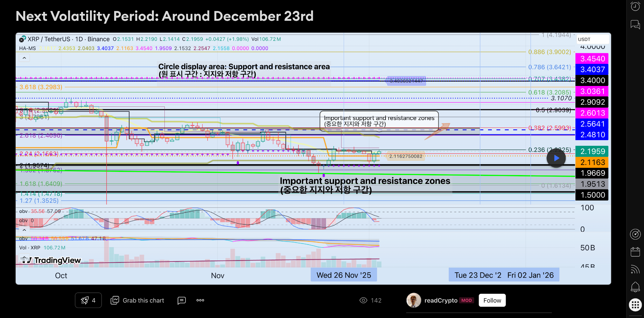The width and height of the screenshot is (644, 318).
Task: Collapse the HA-MS indicator legend chevron
Action: click(x=24, y=58)
